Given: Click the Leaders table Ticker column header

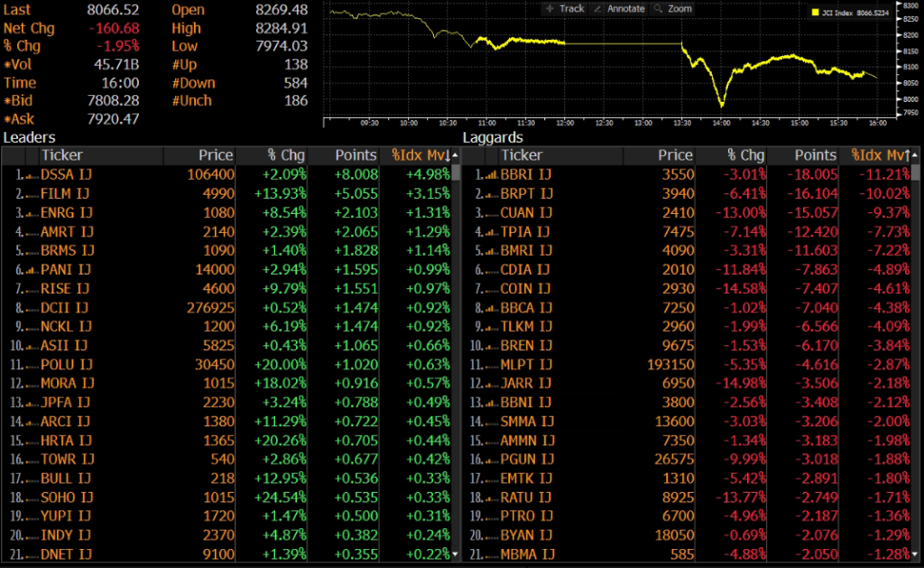Looking at the screenshot, I should tap(63, 155).
